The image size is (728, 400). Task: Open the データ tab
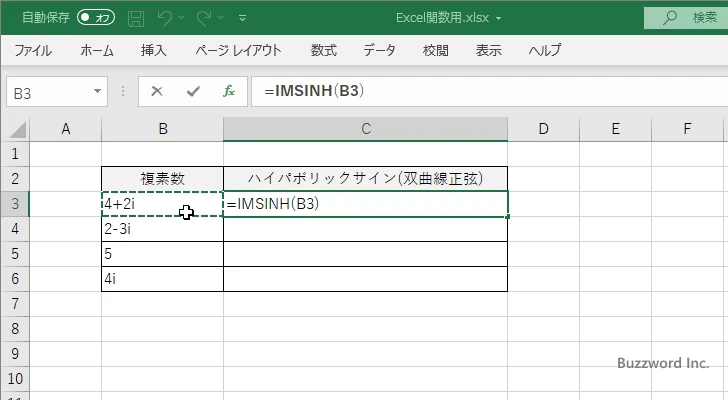click(x=379, y=50)
